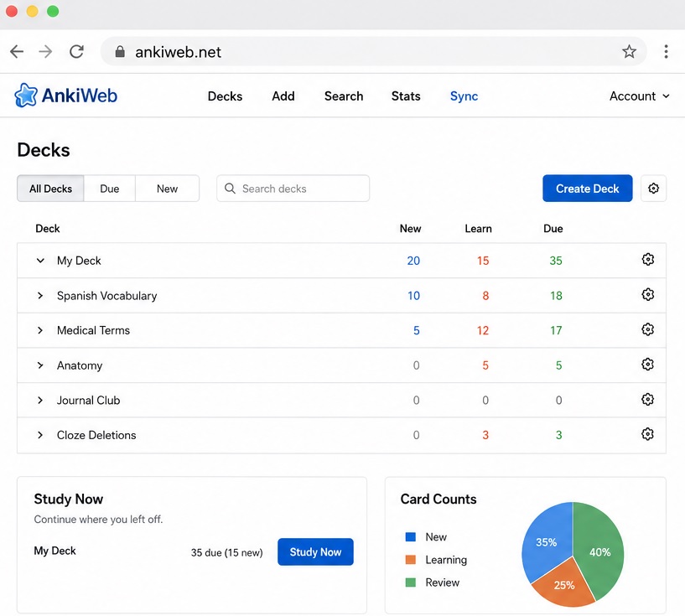Click the Due column header
The width and height of the screenshot is (685, 616).
point(553,228)
